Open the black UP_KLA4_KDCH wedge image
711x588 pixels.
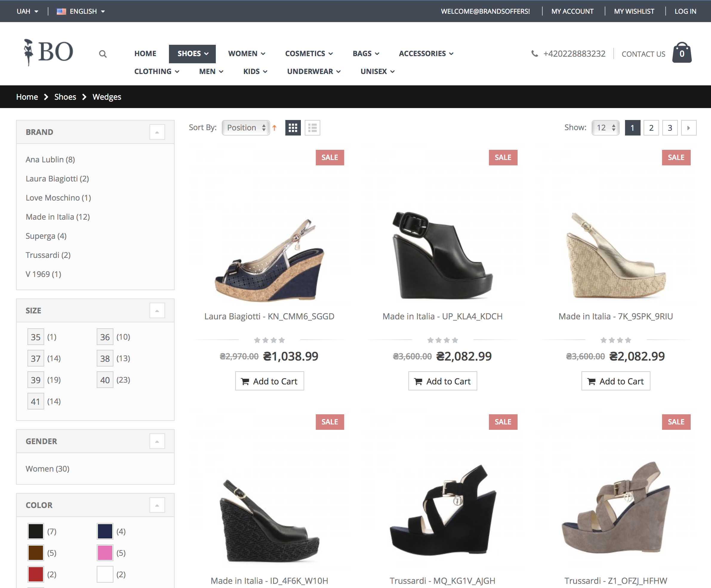[x=443, y=255]
